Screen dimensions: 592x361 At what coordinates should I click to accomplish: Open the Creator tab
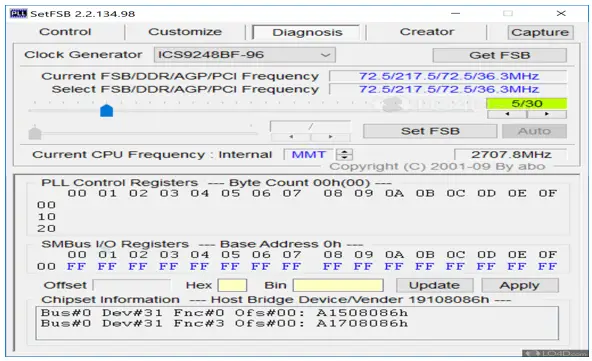point(427,32)
